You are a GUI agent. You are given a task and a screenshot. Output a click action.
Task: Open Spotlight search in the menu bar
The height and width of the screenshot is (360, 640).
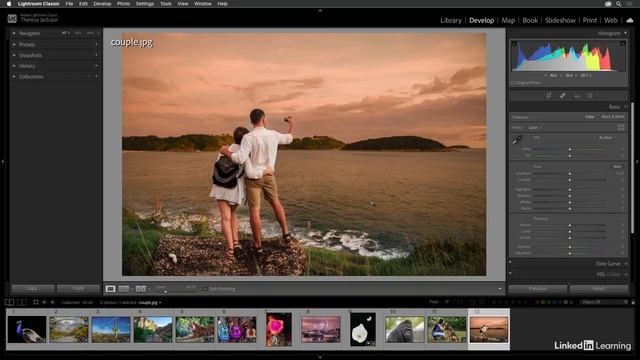pyautogui.click(x=619, y=4)
